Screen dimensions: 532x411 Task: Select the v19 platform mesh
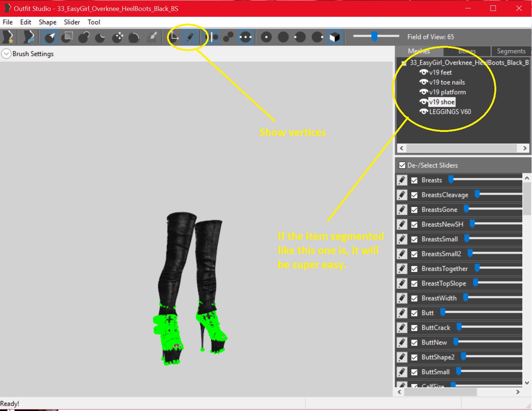click(x=447, y=92)
